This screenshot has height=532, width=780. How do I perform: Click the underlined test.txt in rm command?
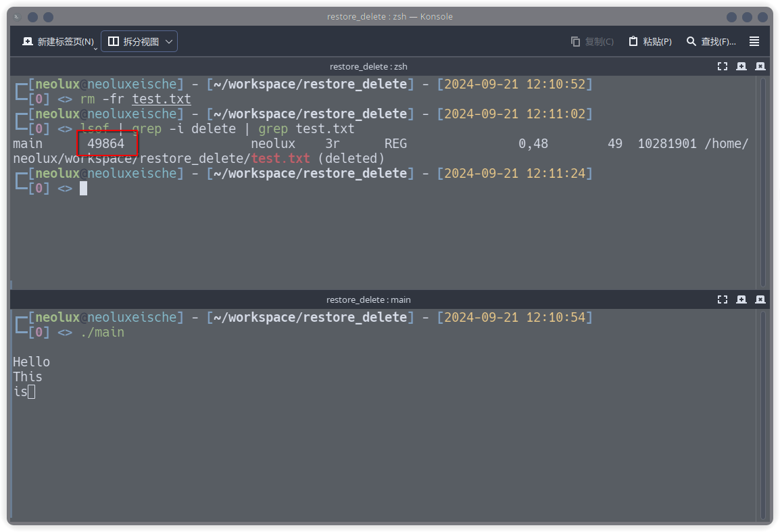[x=161, y=99]
